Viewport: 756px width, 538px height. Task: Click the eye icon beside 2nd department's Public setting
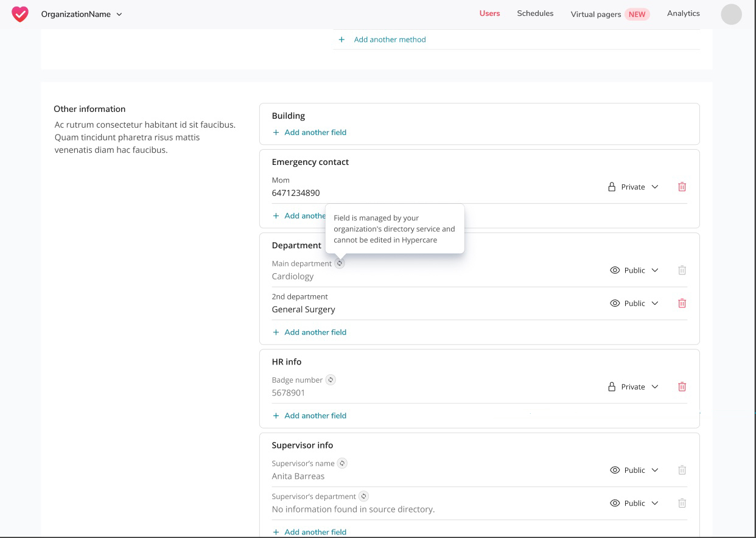click(x=615, y=303)
